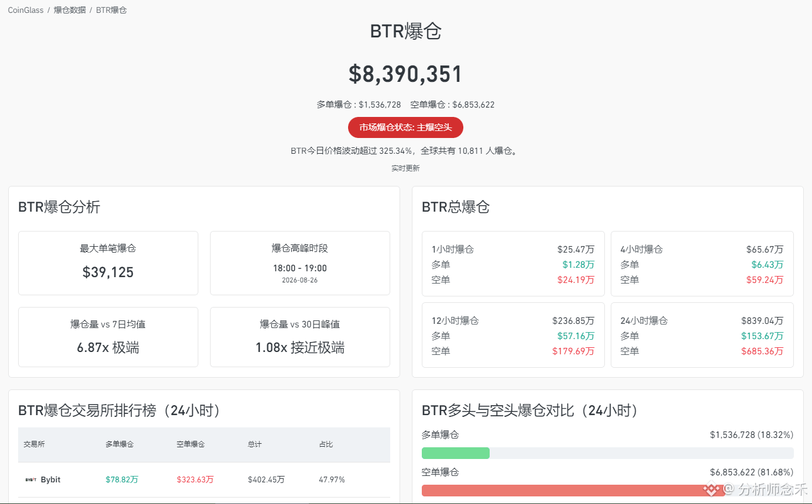Viewport: 812px width, 504px height.
Task: Click the 4小时 空单 value $59.24万
Action: click(x=765, y=280)
